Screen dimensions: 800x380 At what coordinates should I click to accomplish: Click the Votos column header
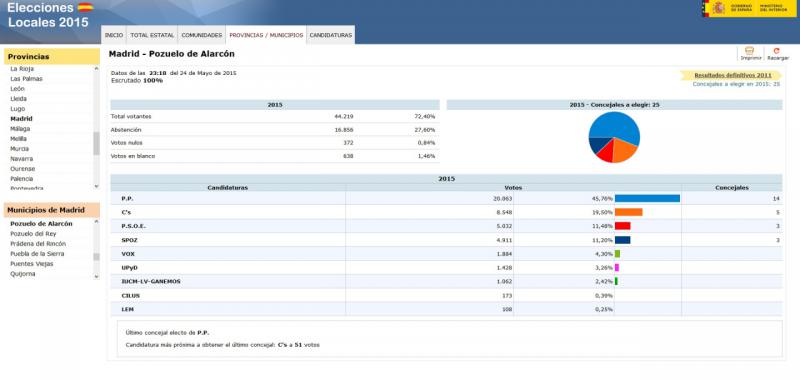[x=513, y=188]
